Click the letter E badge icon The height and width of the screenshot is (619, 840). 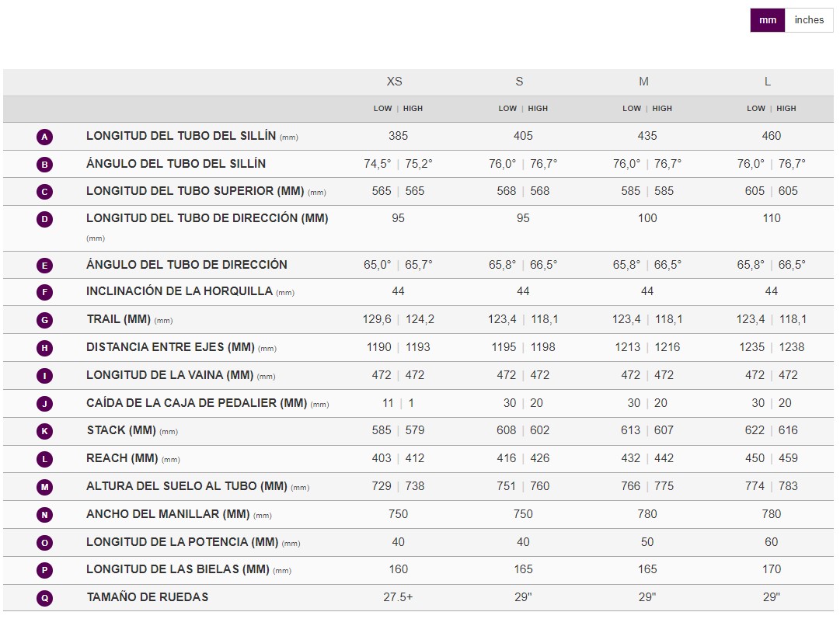point(45,265)
